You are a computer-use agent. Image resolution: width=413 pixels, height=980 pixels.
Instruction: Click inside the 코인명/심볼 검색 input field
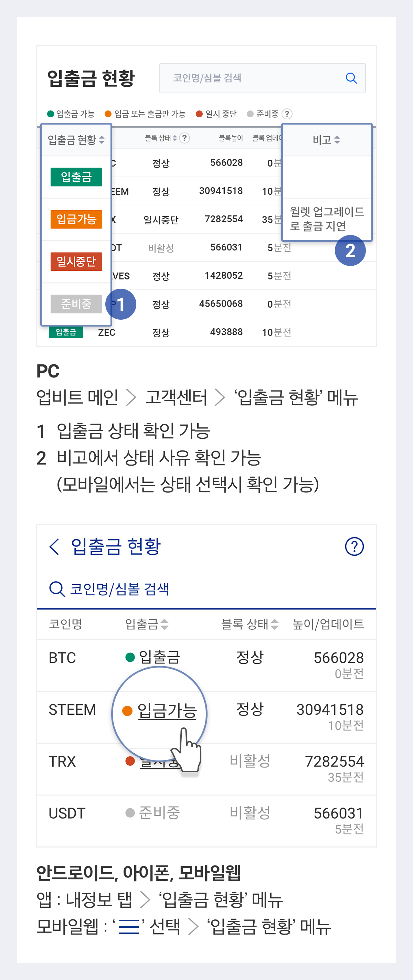236,78
